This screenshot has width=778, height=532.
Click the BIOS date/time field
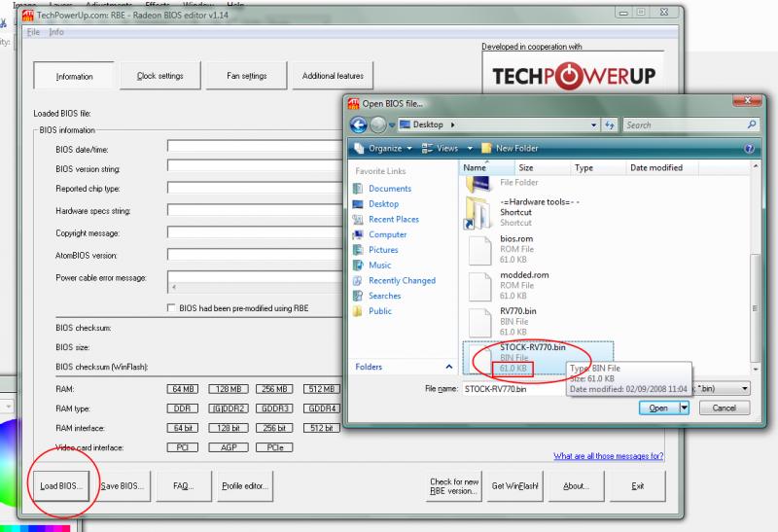256,146
